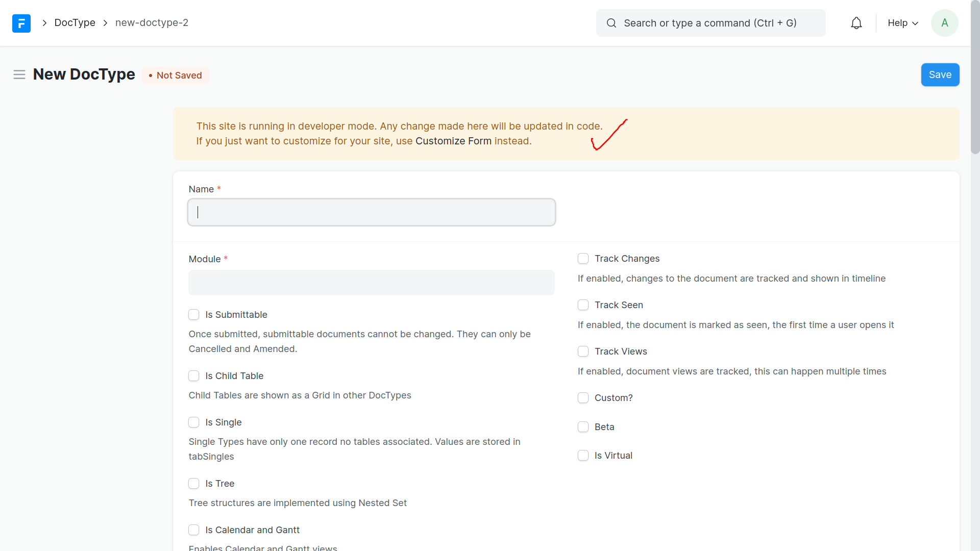Enable the Is Submittable checkbox
Viewport: 980px width, 551px height.
coord(194,315)
